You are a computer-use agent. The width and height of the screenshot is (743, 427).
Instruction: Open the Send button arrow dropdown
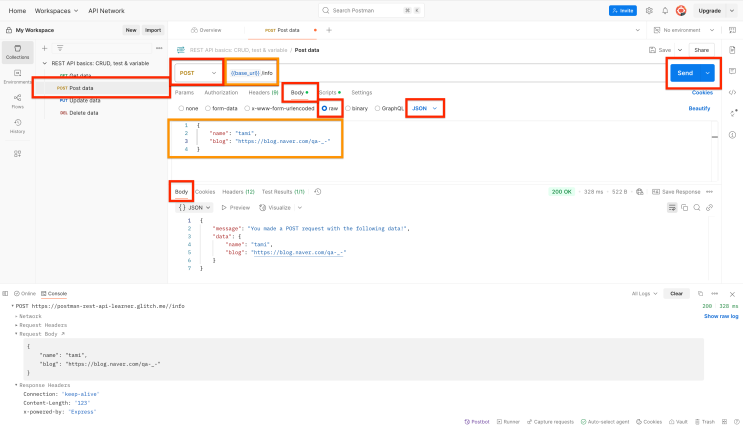[x=707, y=73]
